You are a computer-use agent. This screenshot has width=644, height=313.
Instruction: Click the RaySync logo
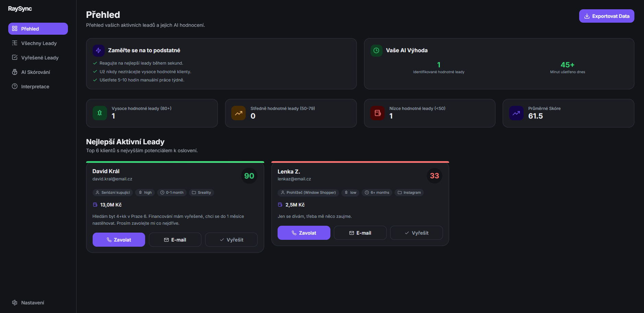pos(20,9)
